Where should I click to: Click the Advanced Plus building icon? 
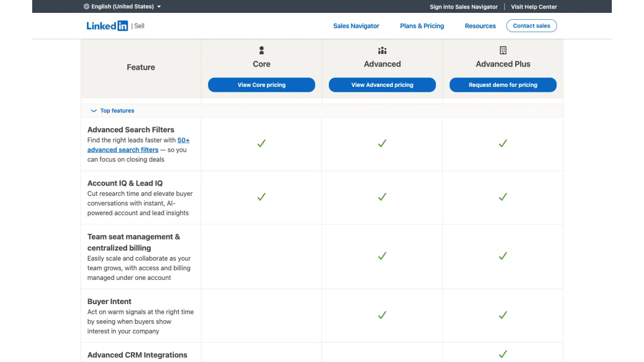[503, 50]
